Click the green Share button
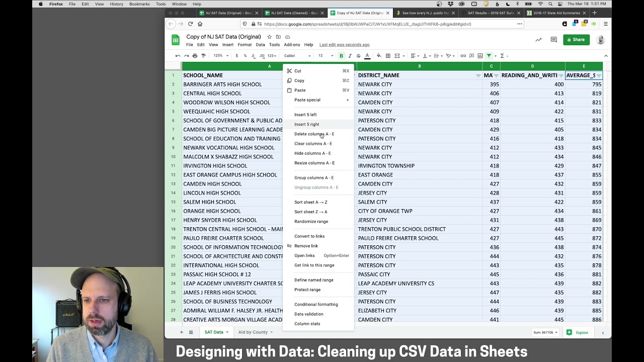This screenshot has width=644, height=362. [x=576, y=40]
